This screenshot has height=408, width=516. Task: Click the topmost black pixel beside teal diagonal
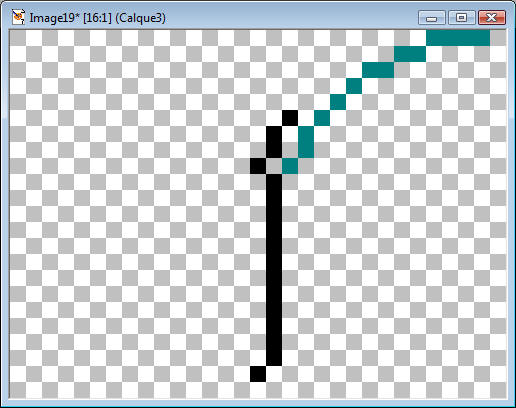[x=290, y=118]
